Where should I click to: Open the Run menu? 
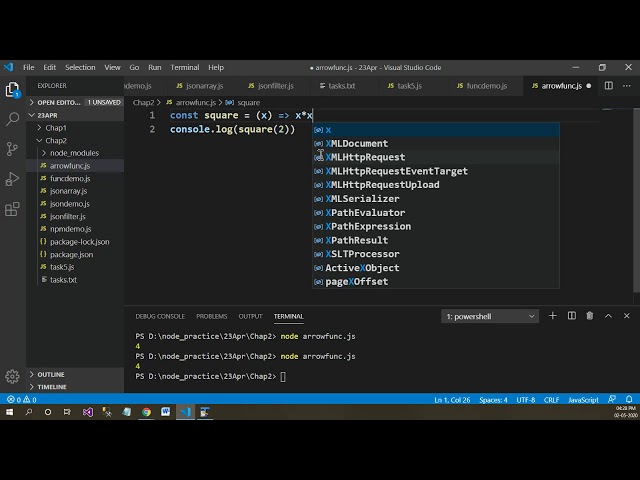coord(155,67)
